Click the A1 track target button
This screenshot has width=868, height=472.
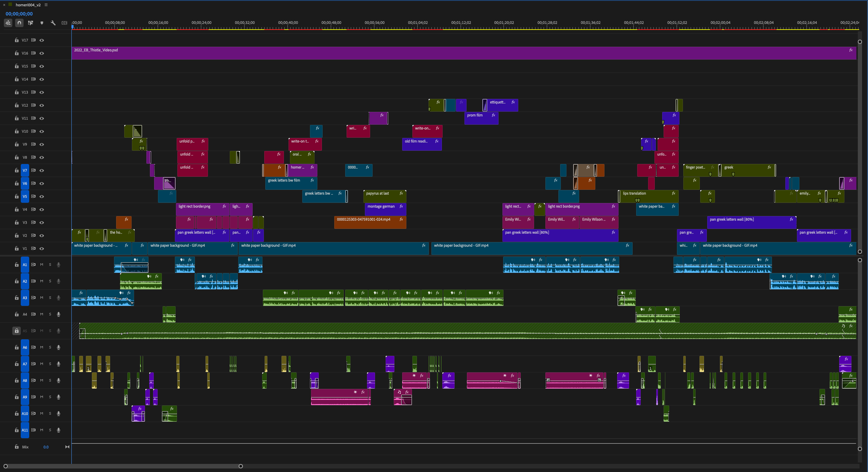(25, 265)
